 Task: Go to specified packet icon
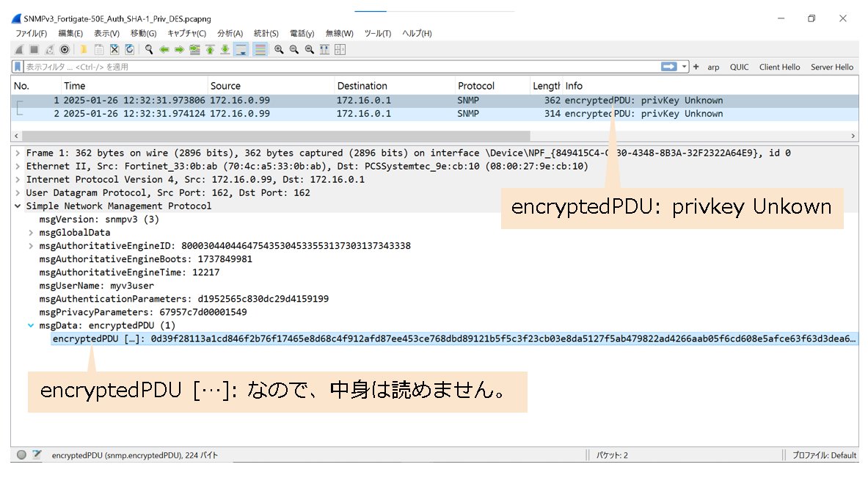tap(195, 50)
